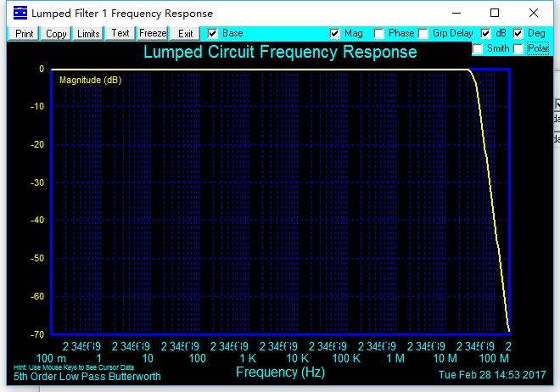Image resolution: width=560 pixels, height=392 pixels.
Task: Click the timestamp 'Tue Feb 28 14:53 2017'
Action: (492, 375)
